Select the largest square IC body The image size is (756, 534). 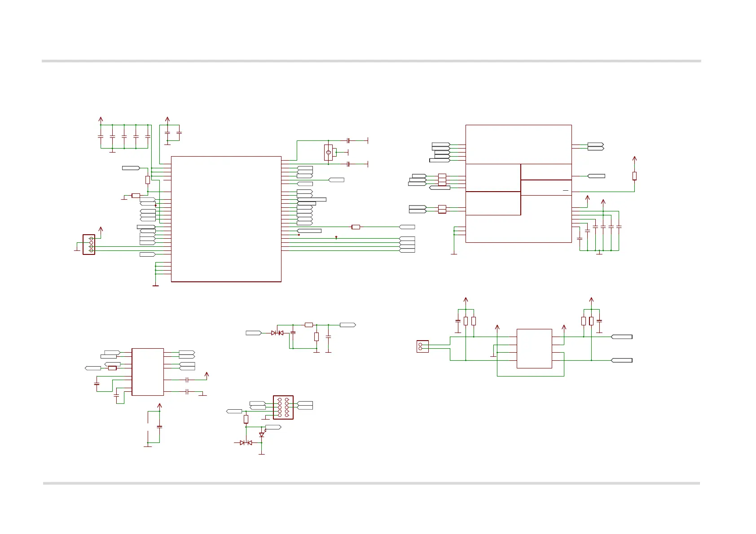(226, 219)
